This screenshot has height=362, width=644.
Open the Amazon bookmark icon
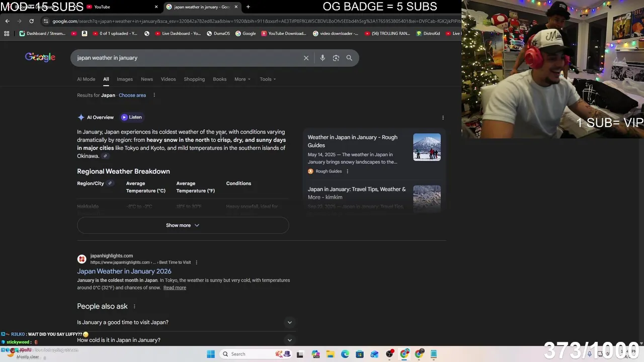[x=84, y=34]
